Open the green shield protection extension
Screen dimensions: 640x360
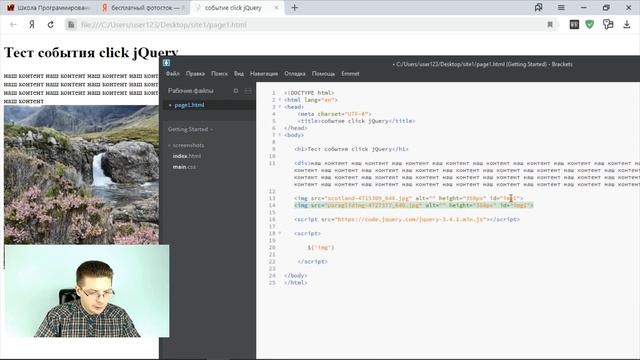pos(589,25)
